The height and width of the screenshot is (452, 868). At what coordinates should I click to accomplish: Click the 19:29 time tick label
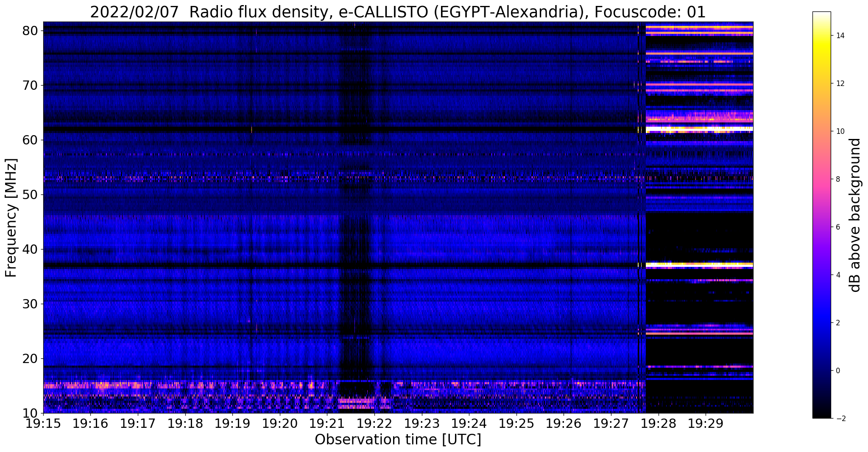coord(706,423)
